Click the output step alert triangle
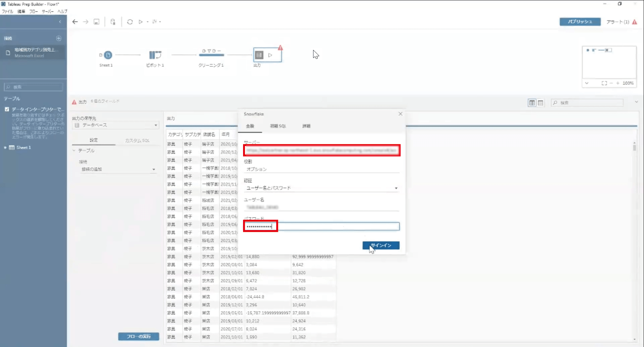 (x=280, y=48)
